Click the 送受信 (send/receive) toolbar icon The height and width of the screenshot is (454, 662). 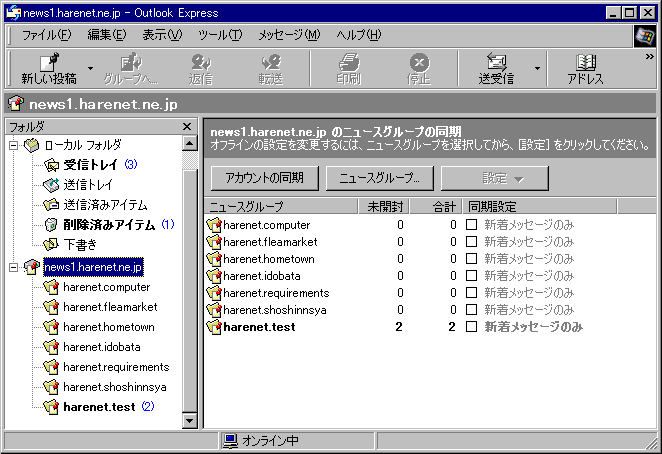pos(496,63)
